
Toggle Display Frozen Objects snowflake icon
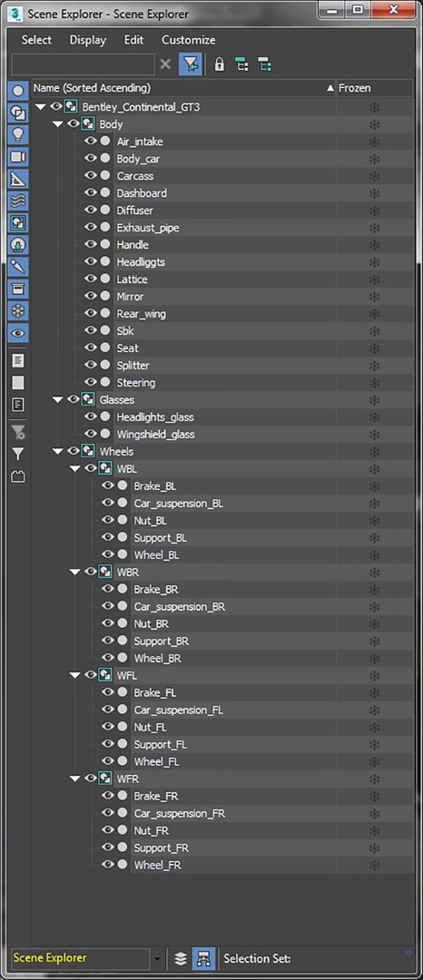(x=18, y=310)
